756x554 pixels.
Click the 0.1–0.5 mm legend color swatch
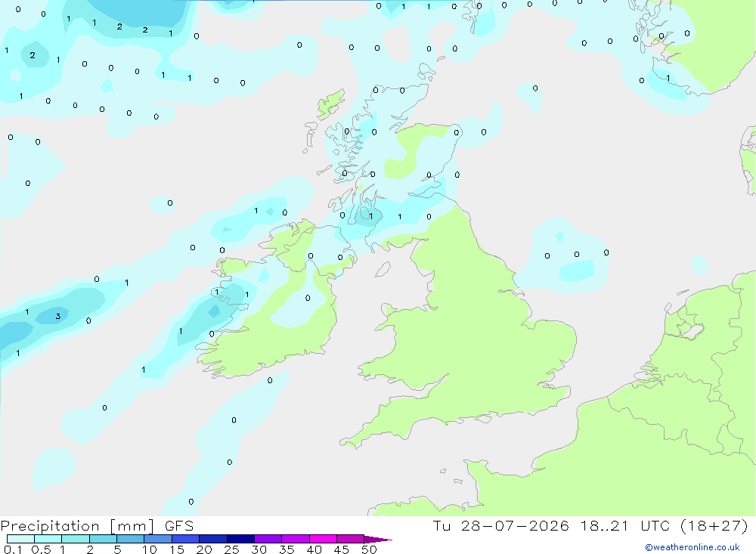pos(20,539)
